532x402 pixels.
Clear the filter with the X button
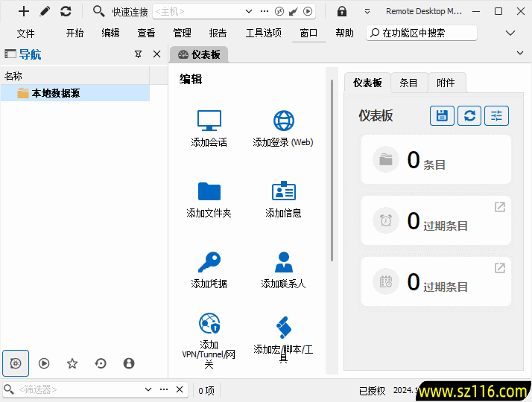(180, 389)
